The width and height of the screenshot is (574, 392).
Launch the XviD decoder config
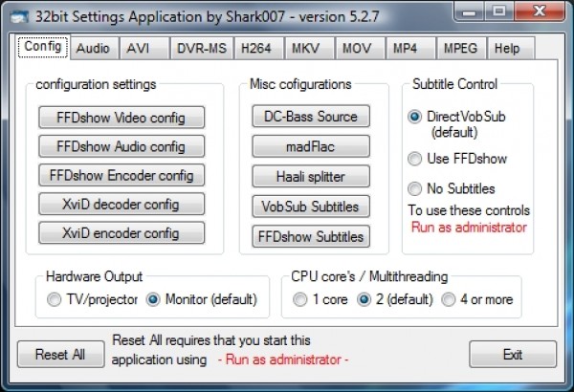[121, 205]
